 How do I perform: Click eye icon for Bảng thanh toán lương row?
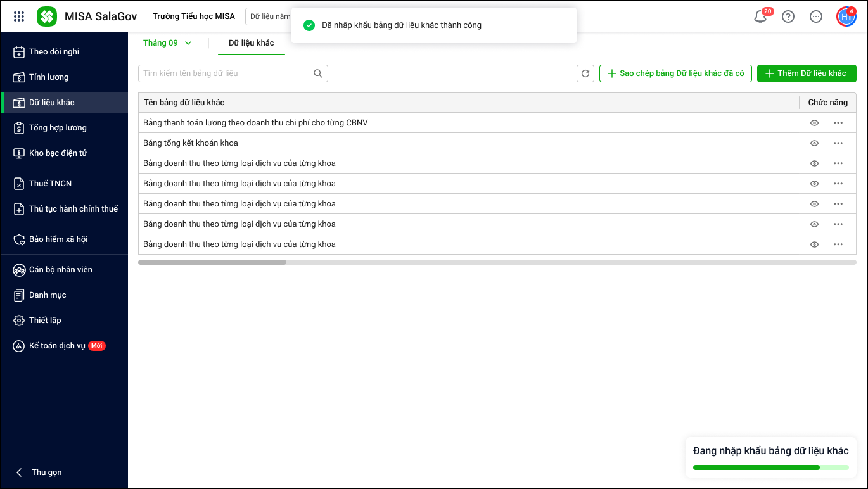coord(815,123)
